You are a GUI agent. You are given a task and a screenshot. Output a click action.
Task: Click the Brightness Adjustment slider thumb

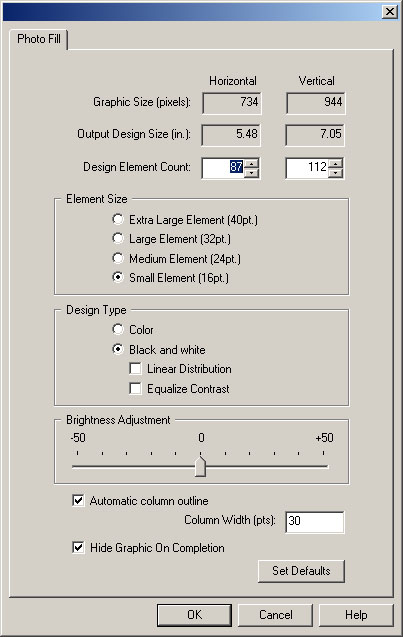coord(200,466)
